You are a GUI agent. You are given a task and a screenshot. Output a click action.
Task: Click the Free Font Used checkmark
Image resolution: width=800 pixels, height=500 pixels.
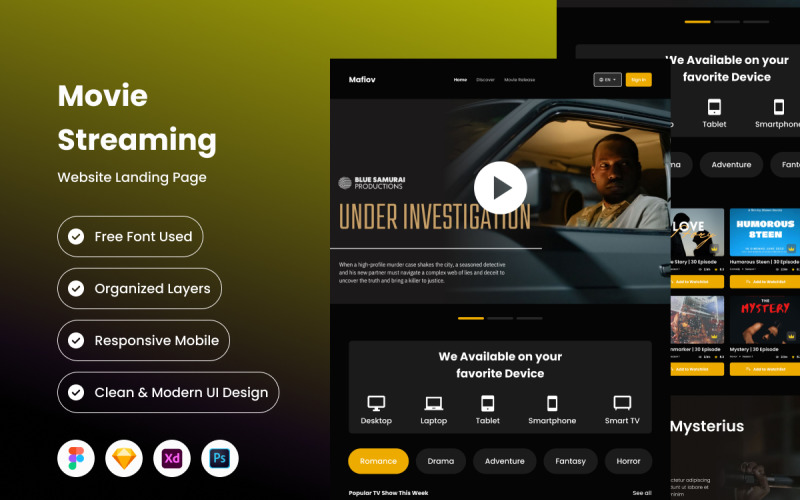pos(76,237)
